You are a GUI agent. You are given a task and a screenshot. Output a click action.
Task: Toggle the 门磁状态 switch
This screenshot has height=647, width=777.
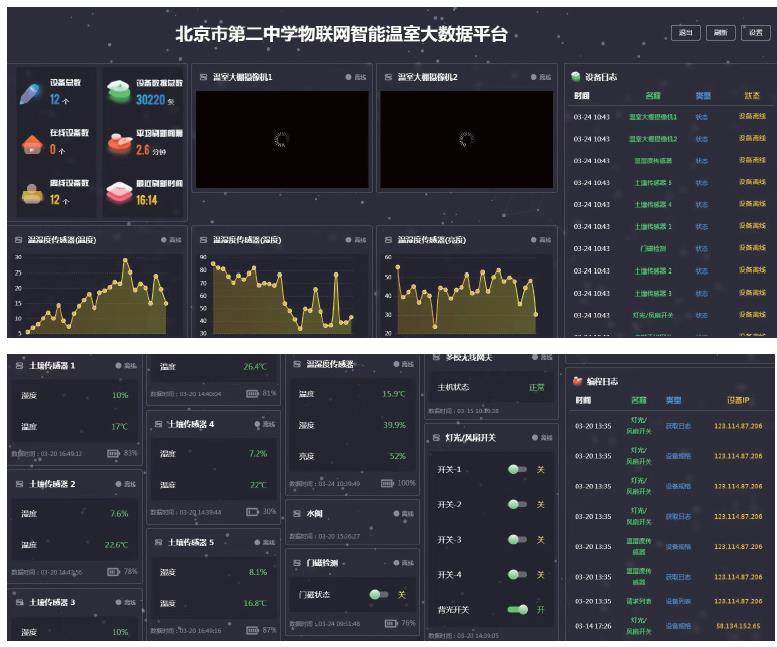coord(378,594)
